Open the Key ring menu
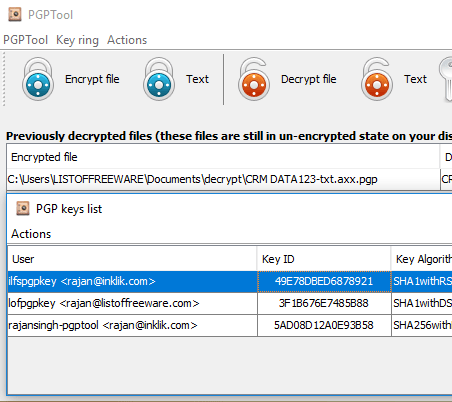The width and height of the screenshot is (452, 402). point(77,40)
